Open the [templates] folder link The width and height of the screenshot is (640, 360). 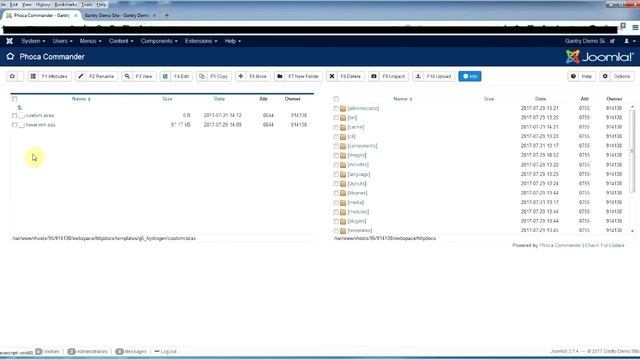pos(360,231)
